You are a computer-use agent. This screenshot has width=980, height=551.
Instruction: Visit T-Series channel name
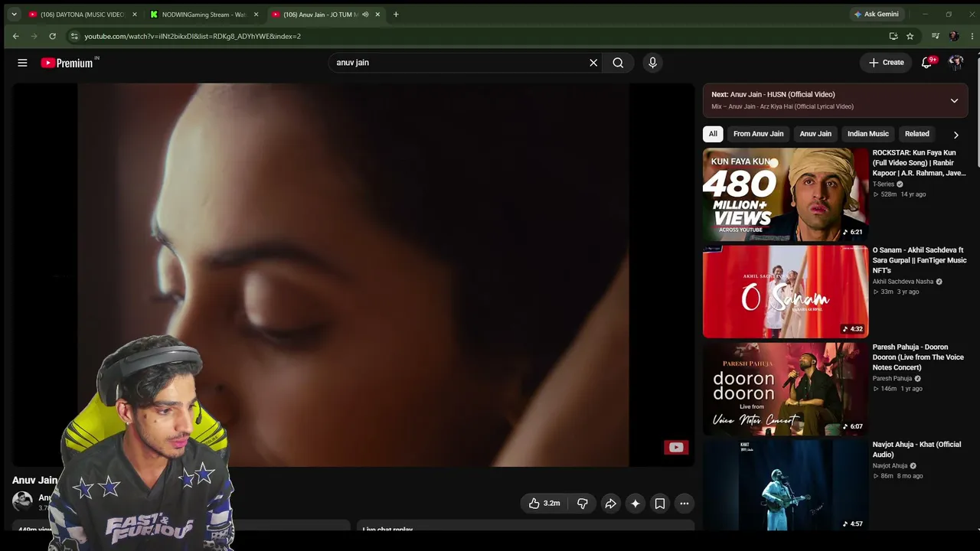pyautogui.click(x=884, y=184)
